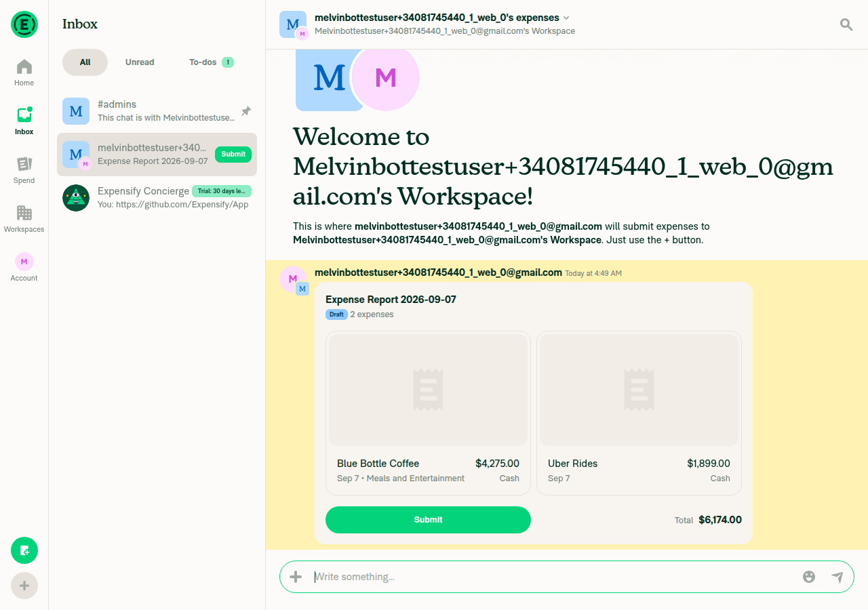Click the workspace avatar in chat header
Screen dimensions: 868x610
(293, 25)
